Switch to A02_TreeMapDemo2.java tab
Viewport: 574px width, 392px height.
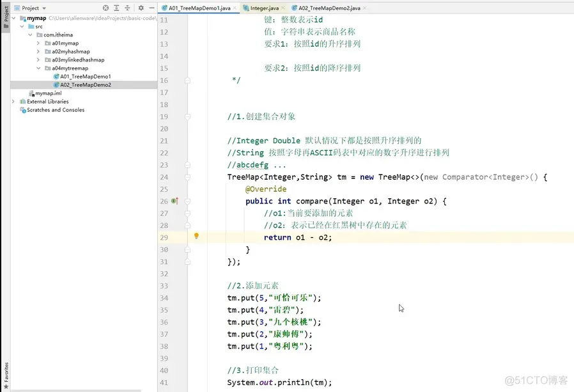click(329, 8)
